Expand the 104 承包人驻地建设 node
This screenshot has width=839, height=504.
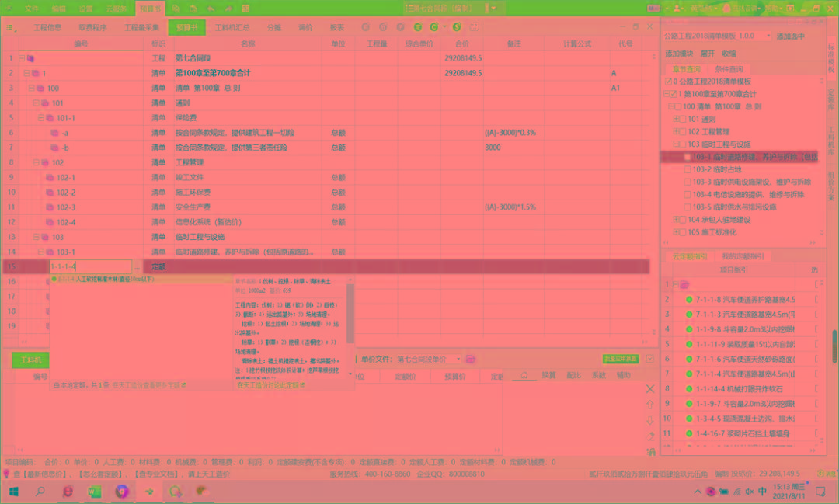pos(676,219)
